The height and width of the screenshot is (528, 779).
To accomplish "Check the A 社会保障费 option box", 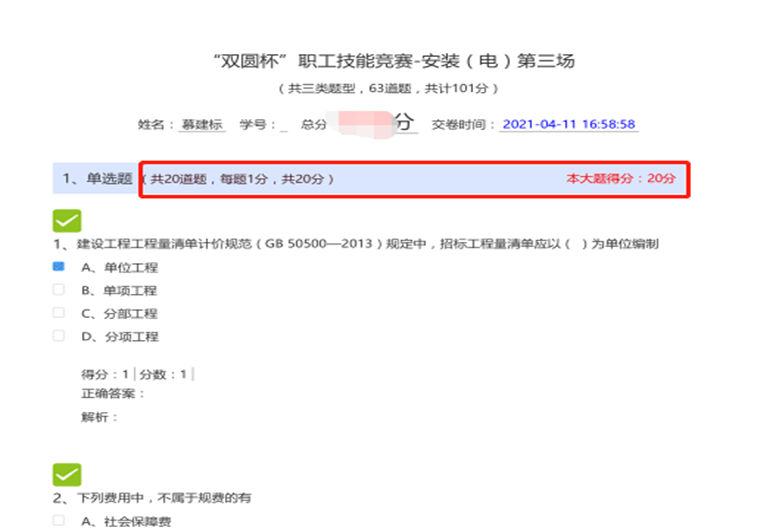I will (58, 519).
